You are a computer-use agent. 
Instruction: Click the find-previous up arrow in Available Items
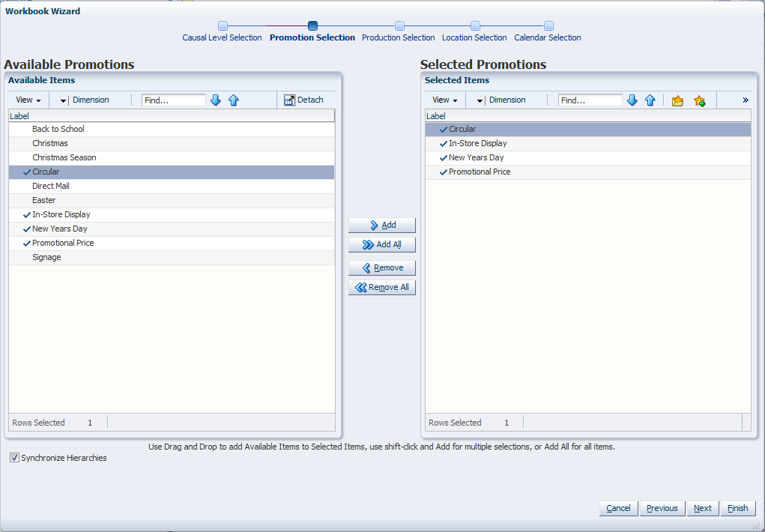pos(234,100)
